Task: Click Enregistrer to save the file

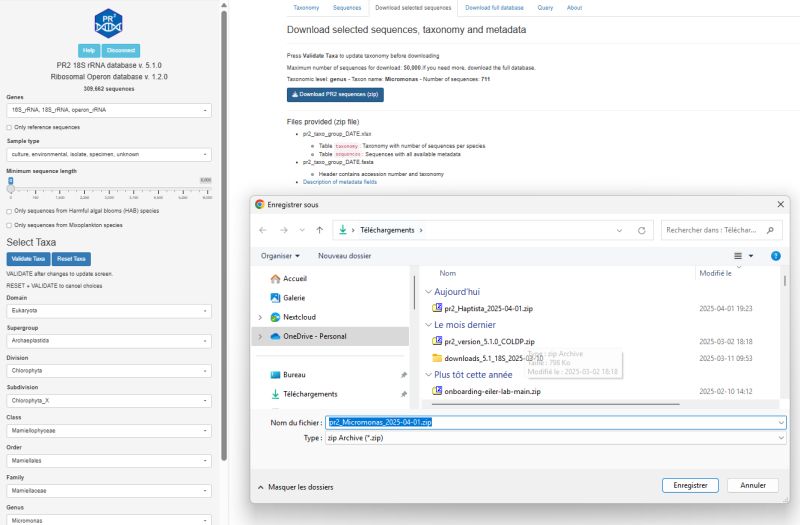Action: click(690, 485)
